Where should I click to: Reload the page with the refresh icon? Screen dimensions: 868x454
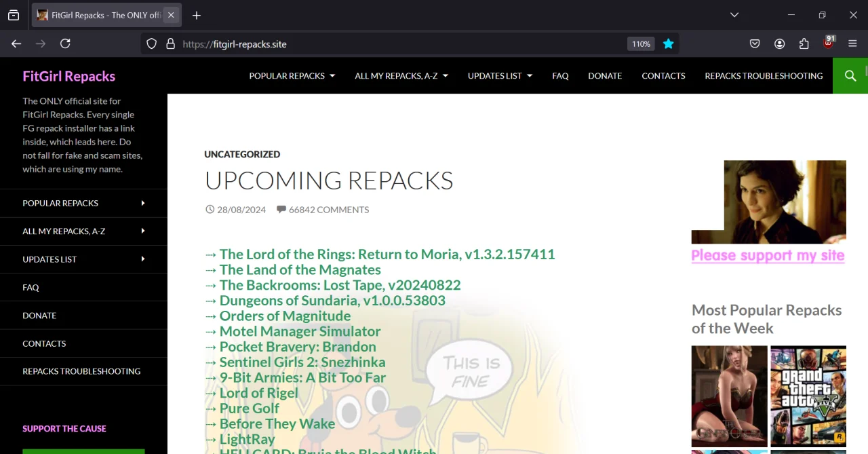tap(65, 43)
